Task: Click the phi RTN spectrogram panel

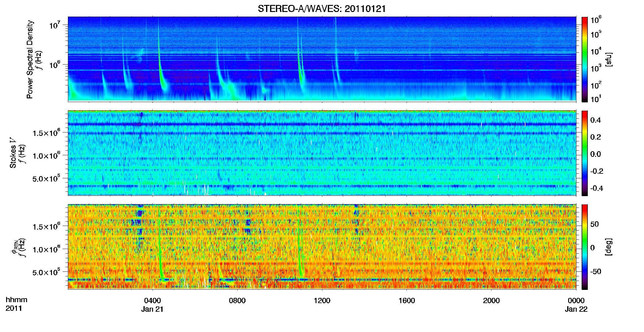Action: point(322,247)
